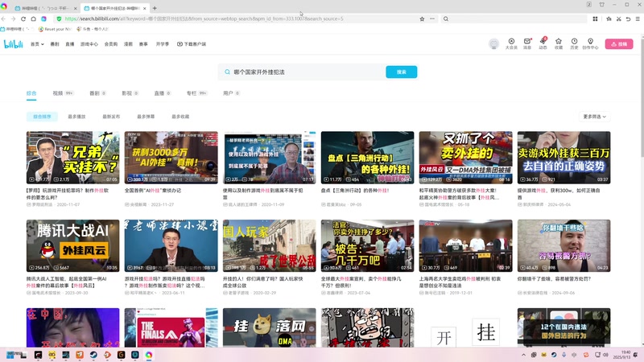Select 最新发布 sort option

coord(111,117)
